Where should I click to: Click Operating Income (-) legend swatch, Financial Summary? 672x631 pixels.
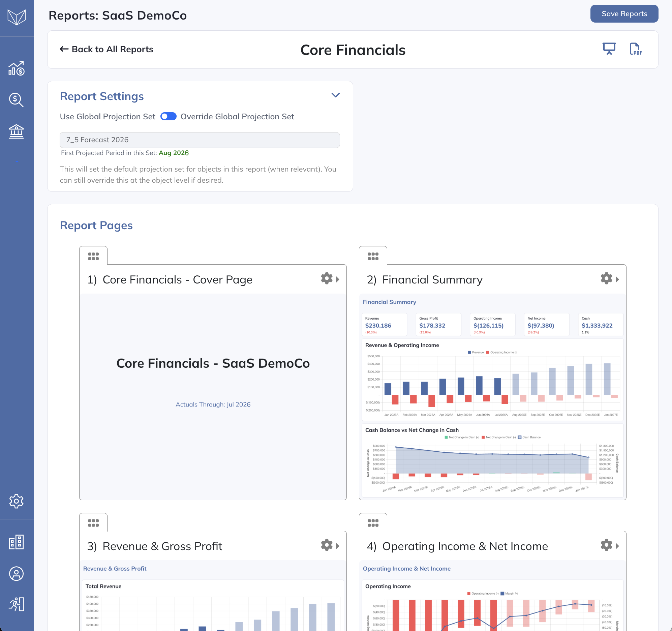(487, 352)
